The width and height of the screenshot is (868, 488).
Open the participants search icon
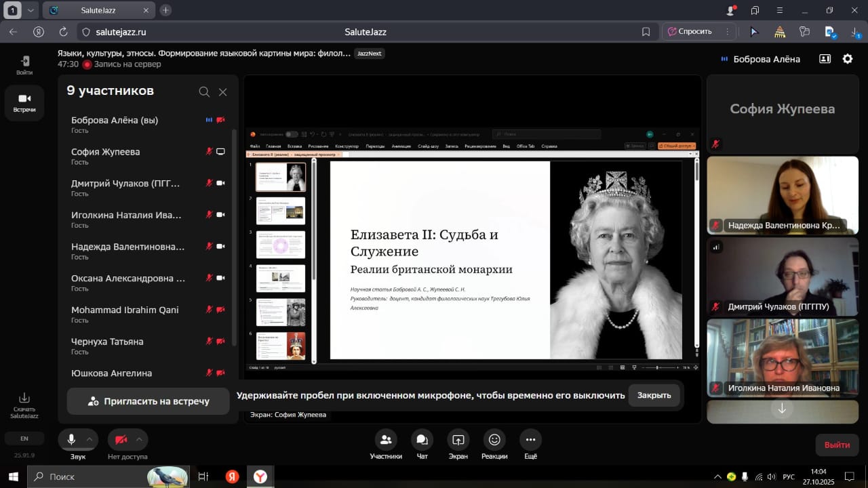click(204, 92)
